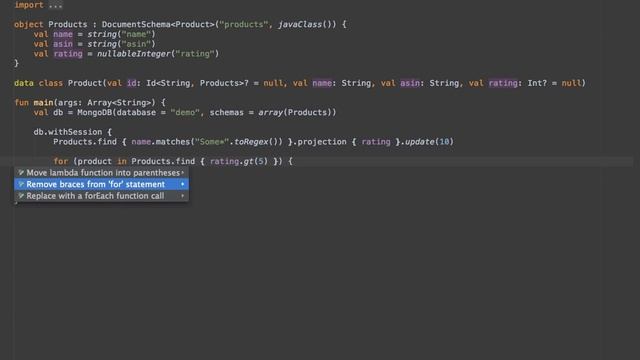The width and height of the screenshot is (640, 360).
Task: Click the 'toRegex' call in the find line
Action: pos(251,142)
